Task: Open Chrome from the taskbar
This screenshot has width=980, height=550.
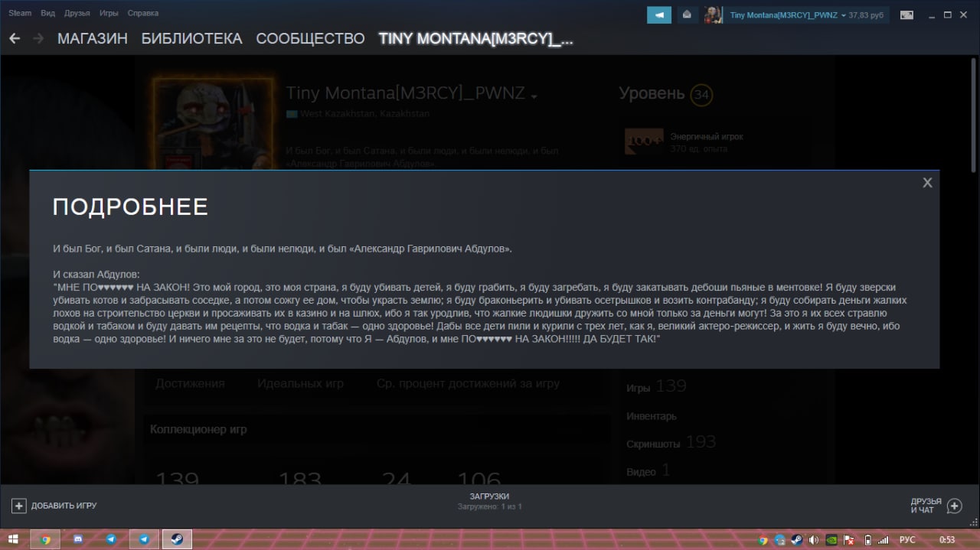Action: pyautogui.click(x=45, y=539)
